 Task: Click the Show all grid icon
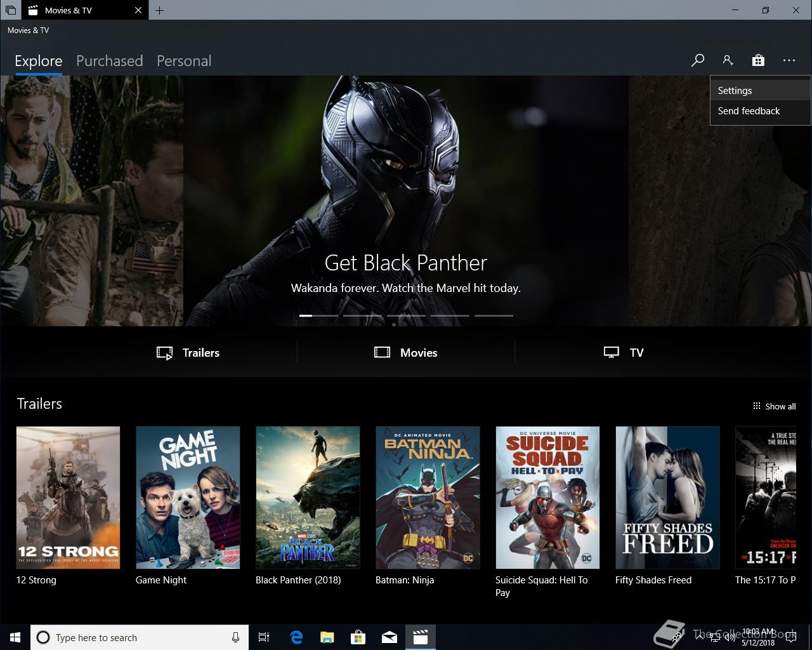pyautogui.click(x=756, y=406)
